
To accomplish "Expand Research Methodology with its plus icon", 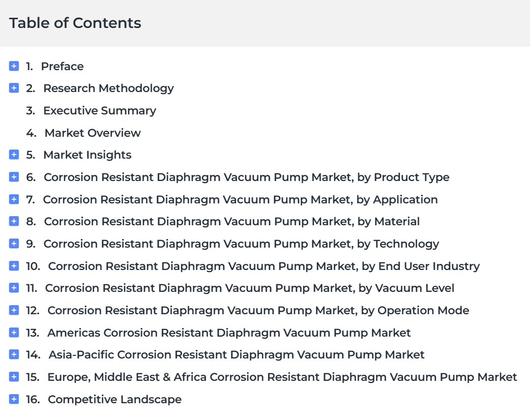I will [x=14, y=88].
